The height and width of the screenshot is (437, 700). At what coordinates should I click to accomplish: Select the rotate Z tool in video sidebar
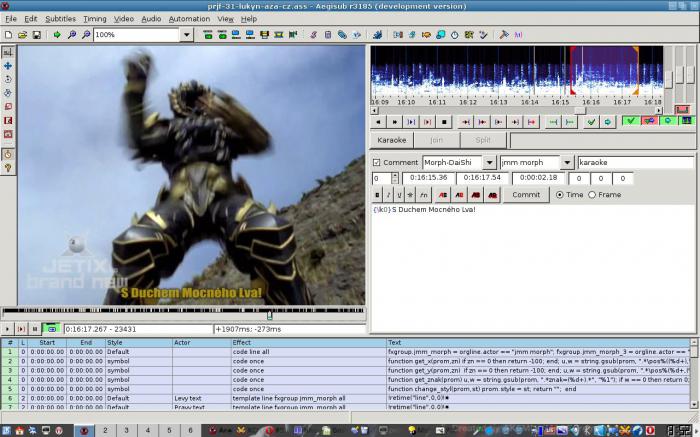(x=8, y=79)
